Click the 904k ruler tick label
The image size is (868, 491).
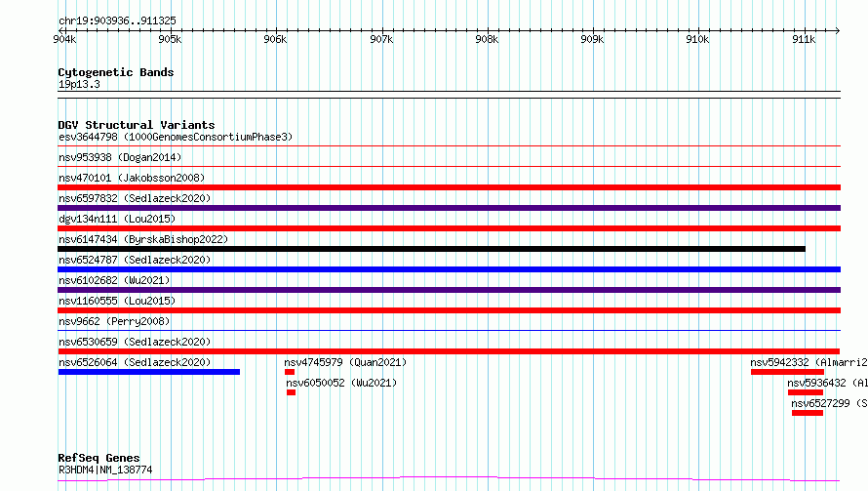(x=64, y=39)
